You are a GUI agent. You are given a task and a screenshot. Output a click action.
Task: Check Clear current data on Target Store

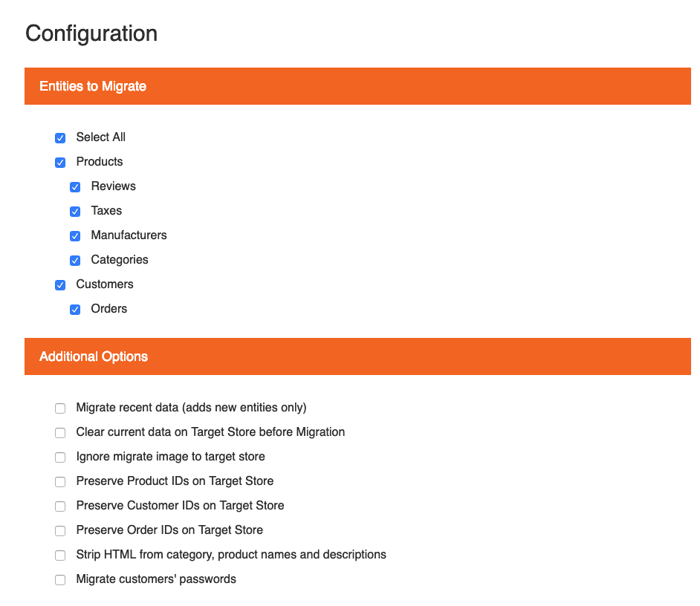[59, 433]
